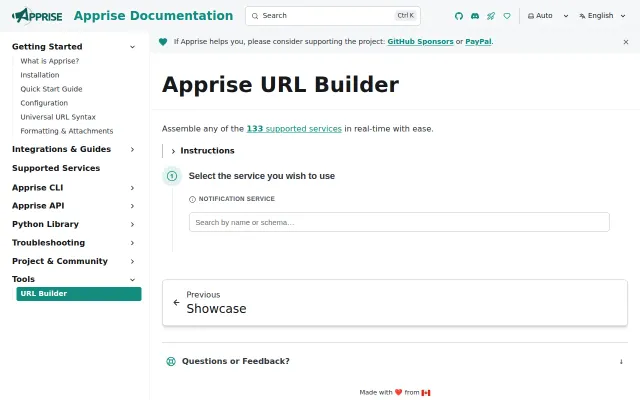Expand the Troubleshooting section
This screenshot has width=640, height=400.
(x=132, y=243)
